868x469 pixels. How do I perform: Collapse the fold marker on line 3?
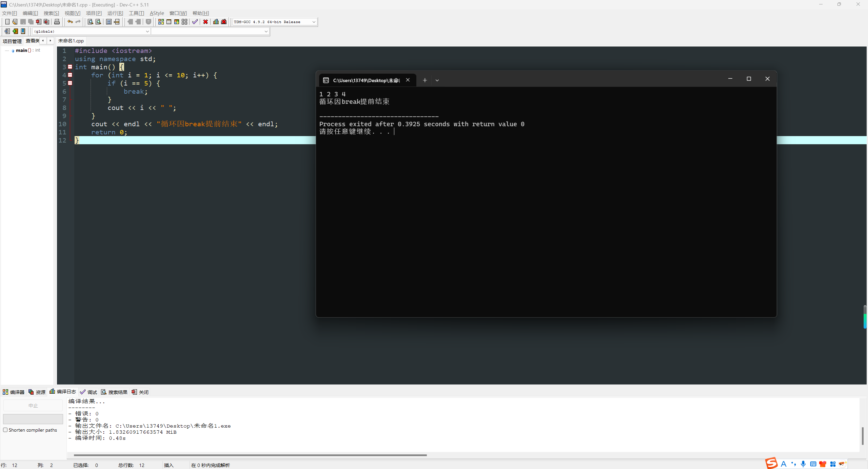[x=70, y=67]
